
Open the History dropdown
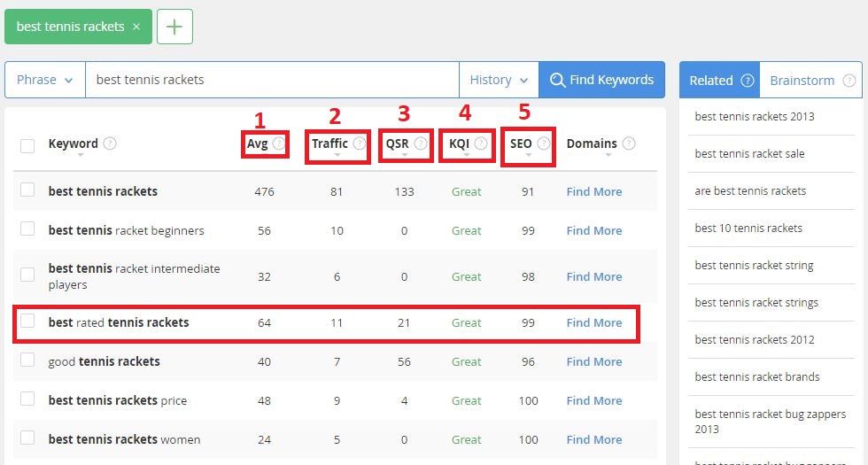499,80
